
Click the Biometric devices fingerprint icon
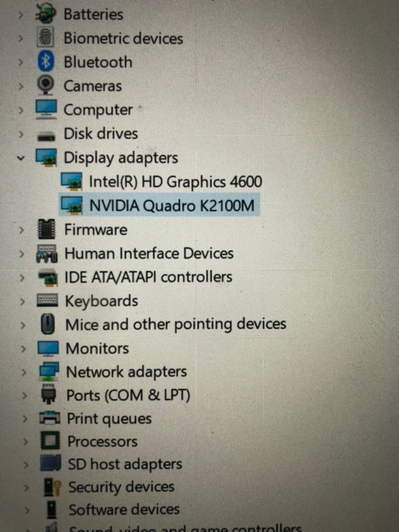click(x=45, y=37)
